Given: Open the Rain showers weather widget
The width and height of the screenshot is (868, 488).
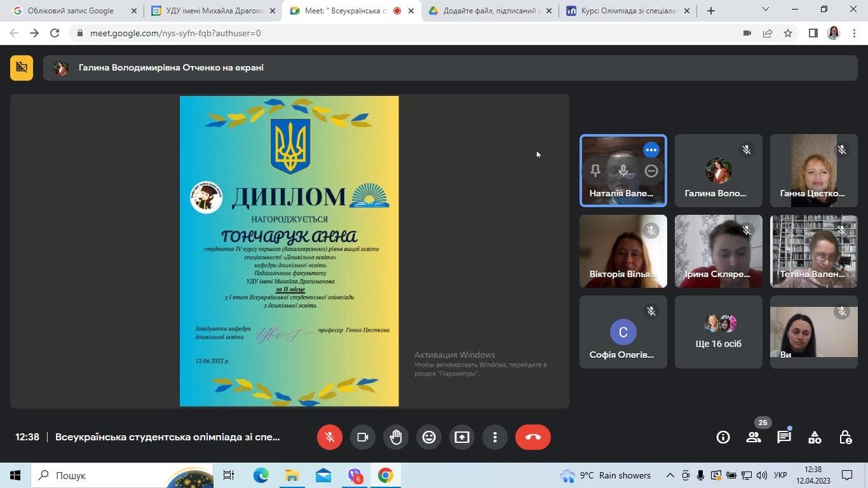Looking at the screenshot, I should [606, 475].
